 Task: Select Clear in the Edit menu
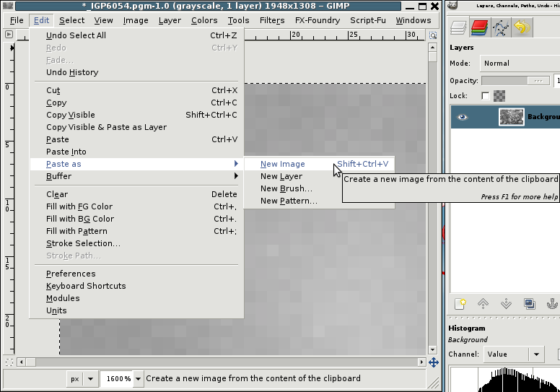(137, 194)
